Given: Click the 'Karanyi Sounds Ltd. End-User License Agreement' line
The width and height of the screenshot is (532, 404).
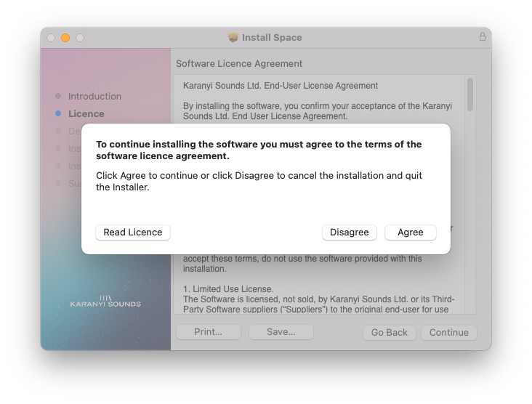Looking at the screenshot, I should pyautogui.click(x=281, y=86).
